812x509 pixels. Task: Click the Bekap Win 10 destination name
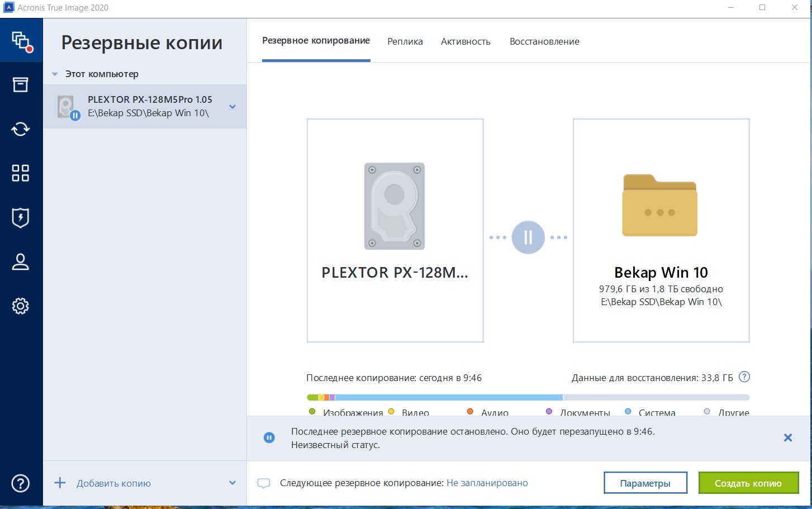click(661, 273)
